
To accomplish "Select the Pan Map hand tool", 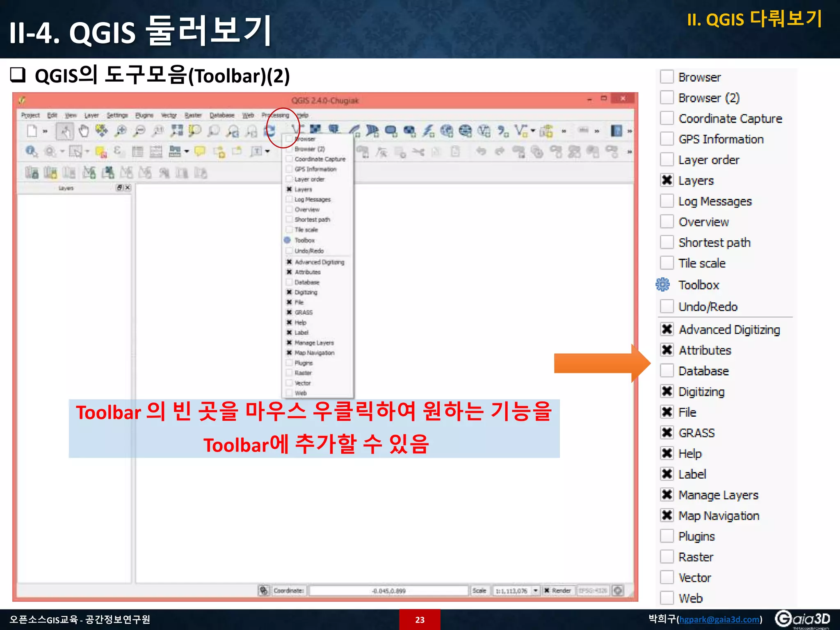I will click(84, 131).
